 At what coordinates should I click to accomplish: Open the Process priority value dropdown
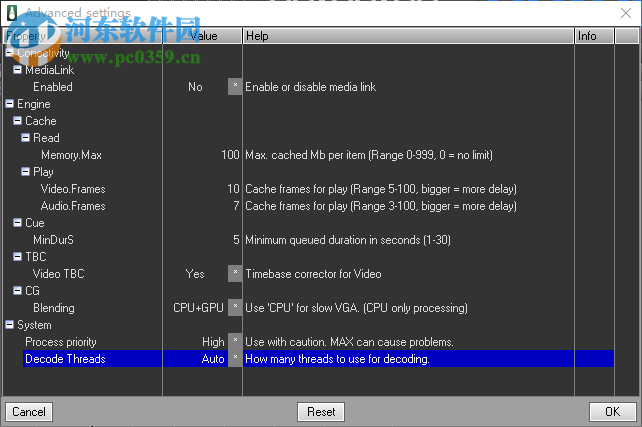point(235,341)
